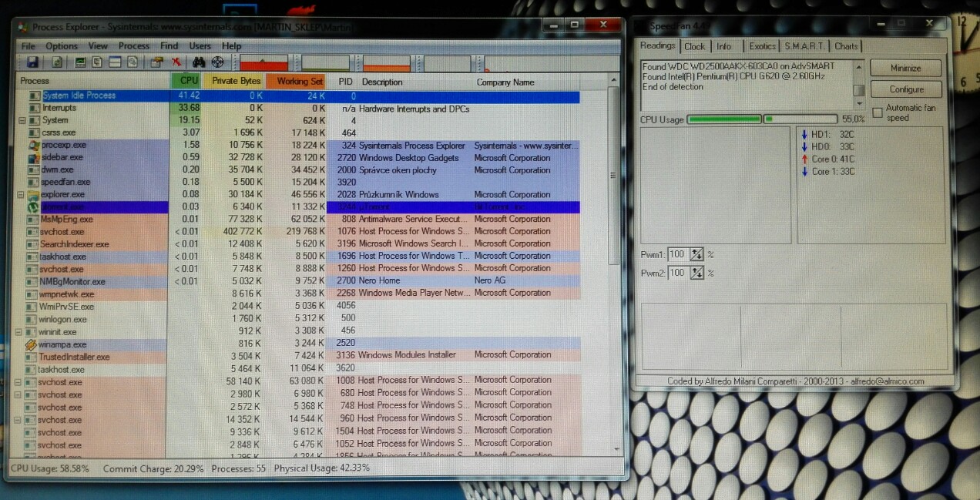
Task: Adjust the Pwm2 spinner arrows in SpeedFan
Action: pos(696,273)
